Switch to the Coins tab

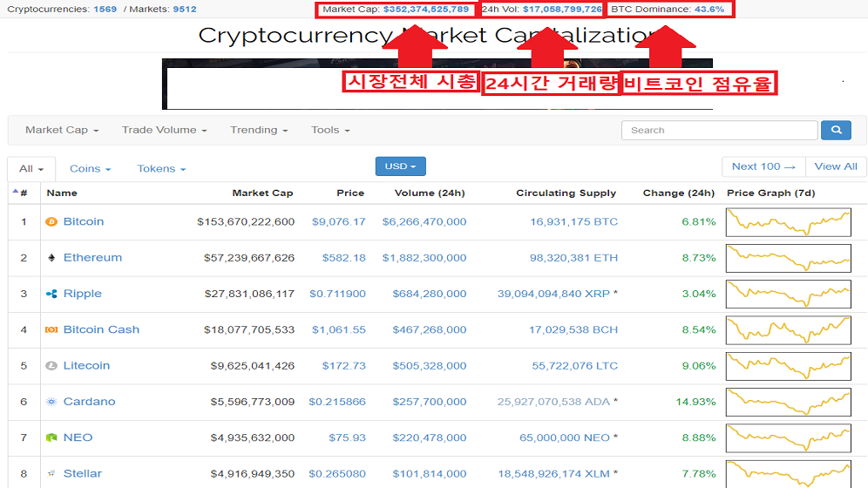click(90, 169)
